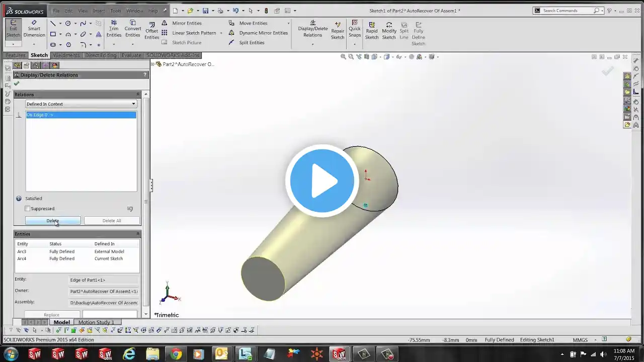Viewport: 644px width, 362px height.
Task: Enable Dynamic Mirror Entities
Action: point(258,33)
